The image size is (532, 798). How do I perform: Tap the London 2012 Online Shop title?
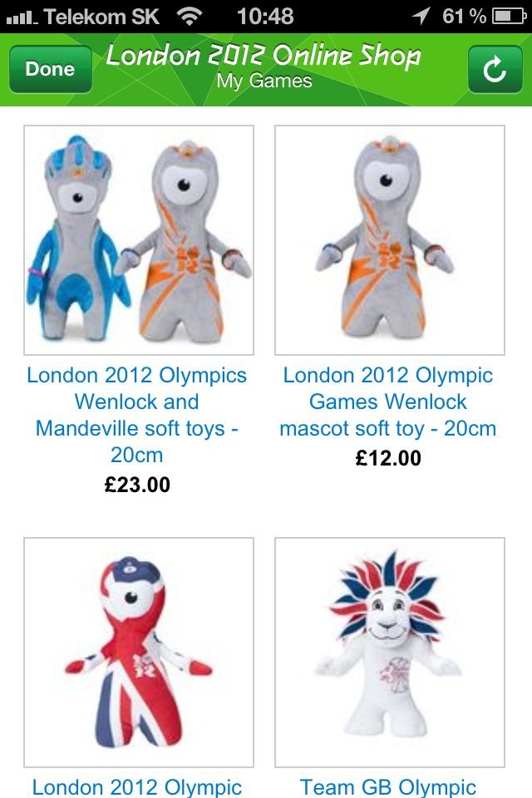264,56
